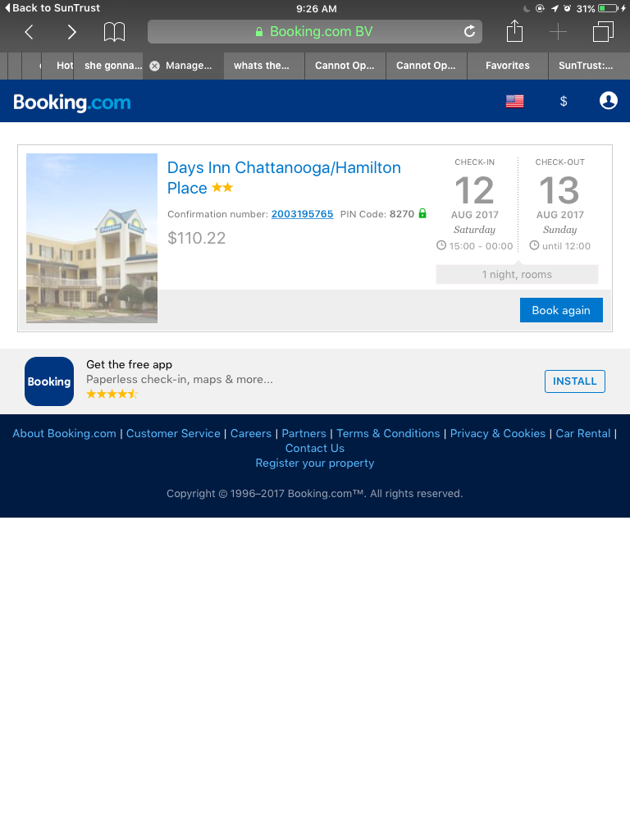
Task: Tap the Booking.com BV address bar
Action: (314, 32)
